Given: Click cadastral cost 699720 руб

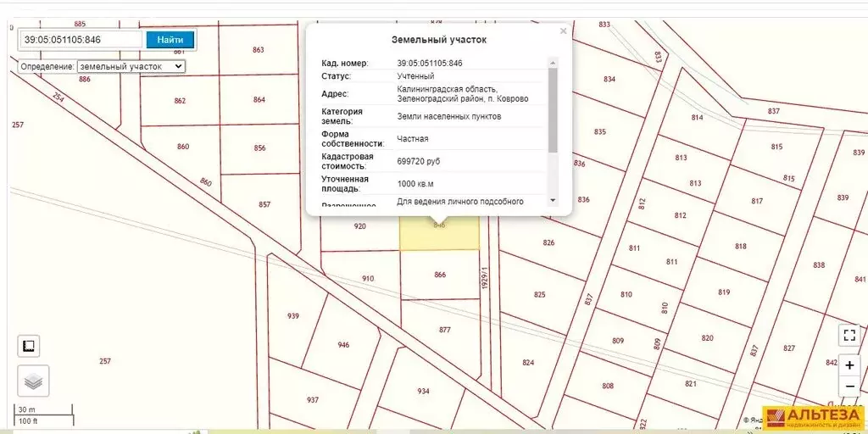Looking at the screenshot, I should 419,161.
